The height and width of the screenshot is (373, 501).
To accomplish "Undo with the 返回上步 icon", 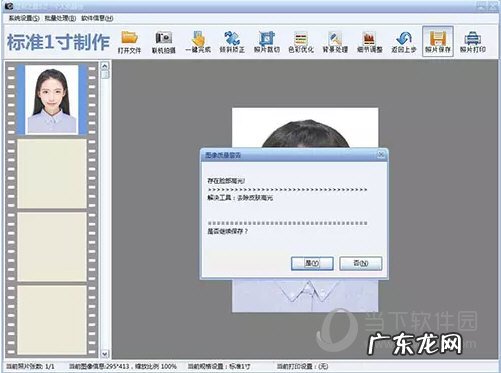I will tap(404, 42).
